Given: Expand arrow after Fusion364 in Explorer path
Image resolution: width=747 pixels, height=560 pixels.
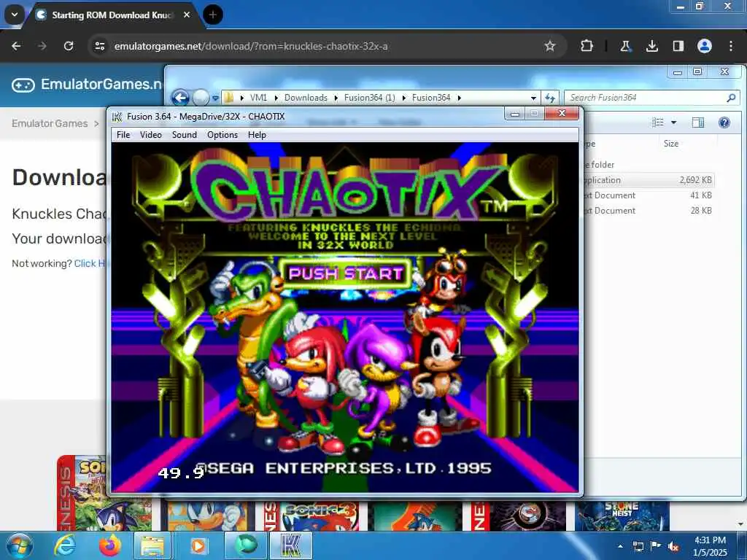Looking at the screenshot, I should point(460,98).
